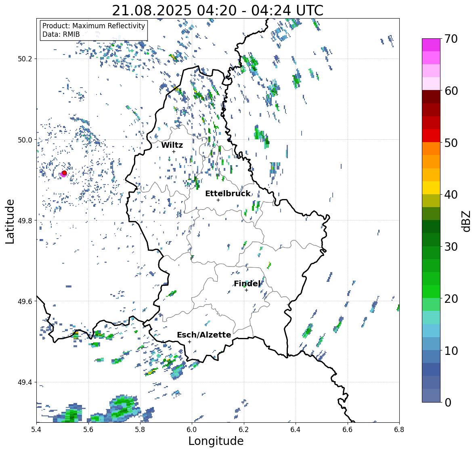Image resolution: width=476 pixels, height=451 pixels.
Task: Select the Ettelbruck station label
Action: [228, 193]
